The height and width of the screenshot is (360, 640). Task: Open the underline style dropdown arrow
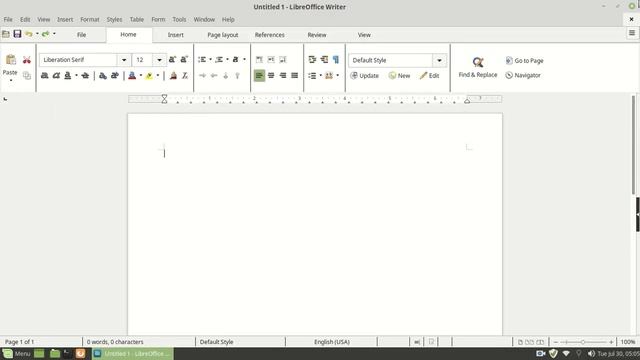[x=76, y=76]
